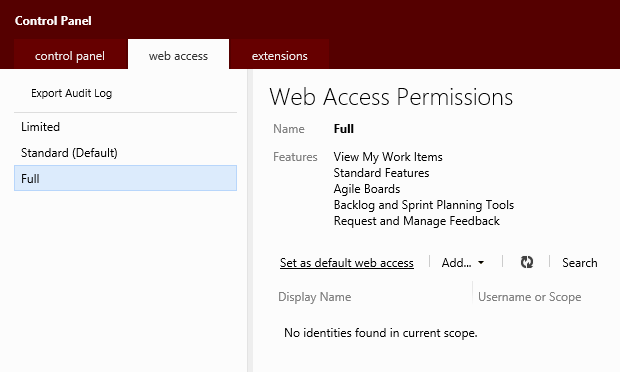
Task: Switch to the control panel tab
Action: pyautogui.click(x=70, y=56)
